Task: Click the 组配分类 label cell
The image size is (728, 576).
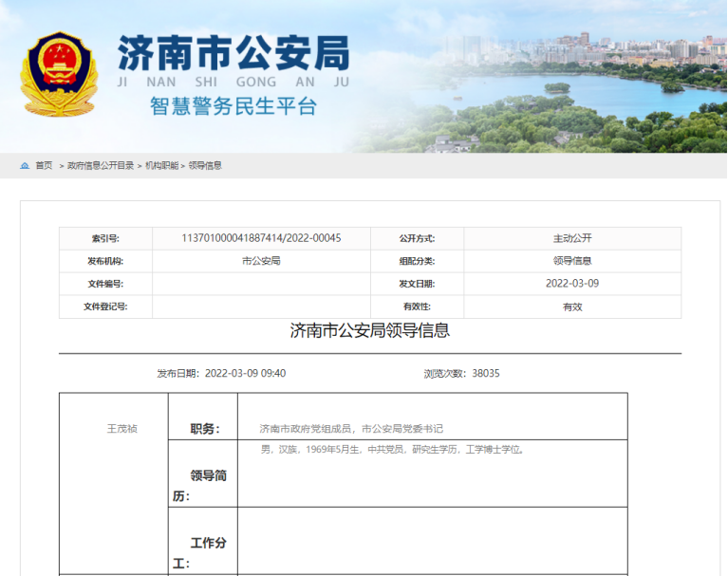Action: pos(417,261)
